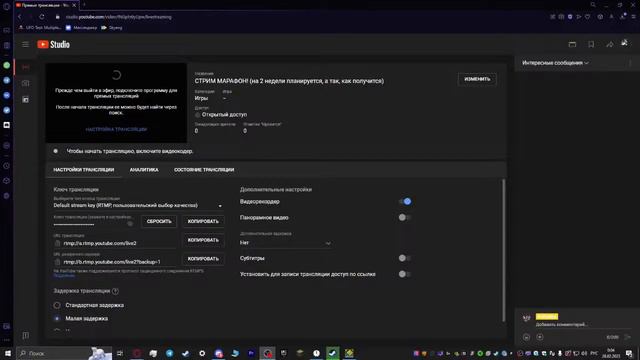Toggle the Панорамное видео switch
The height and width of the screenshot is (360, 640).
(405, 218)
